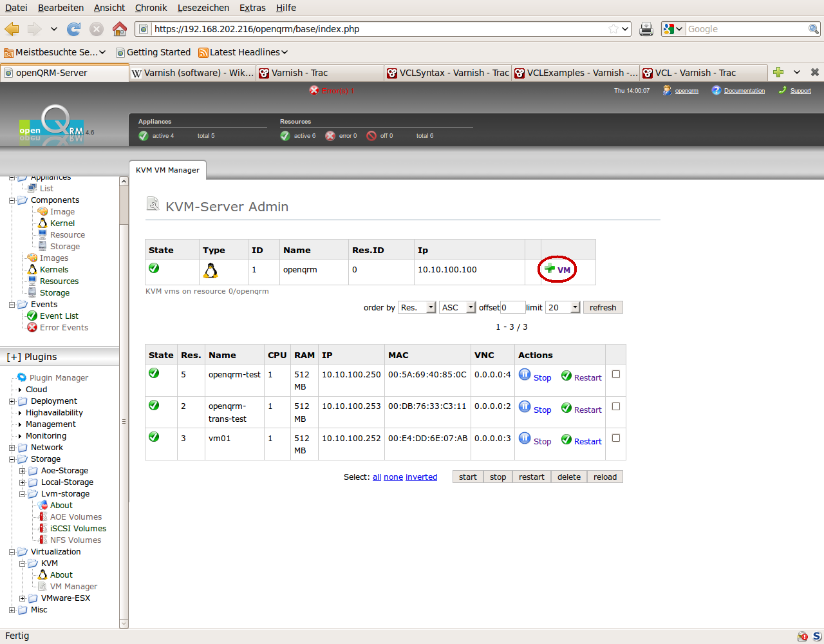Open new browser tab with plus icon
Screen dimensions: 824x644
coord(778,72)
